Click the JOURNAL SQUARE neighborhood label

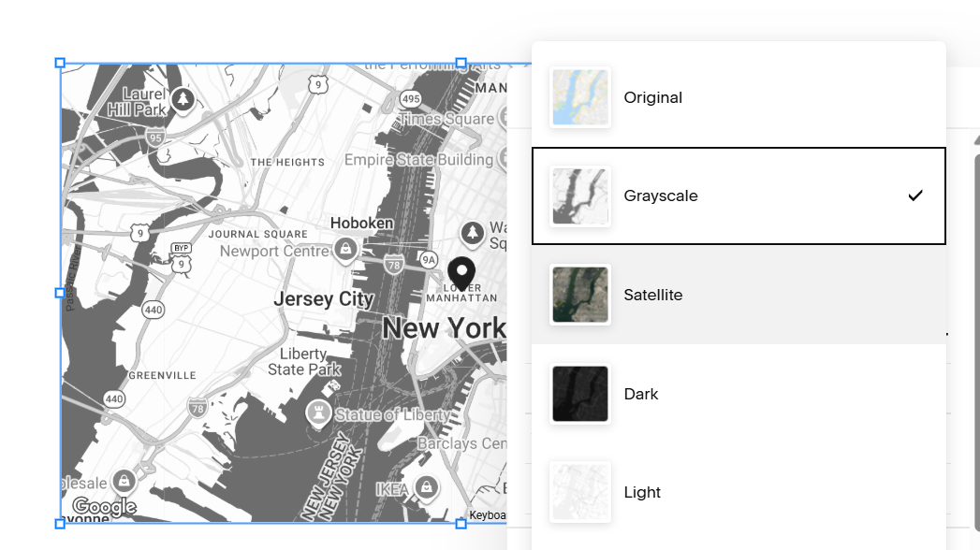(258, 234)
